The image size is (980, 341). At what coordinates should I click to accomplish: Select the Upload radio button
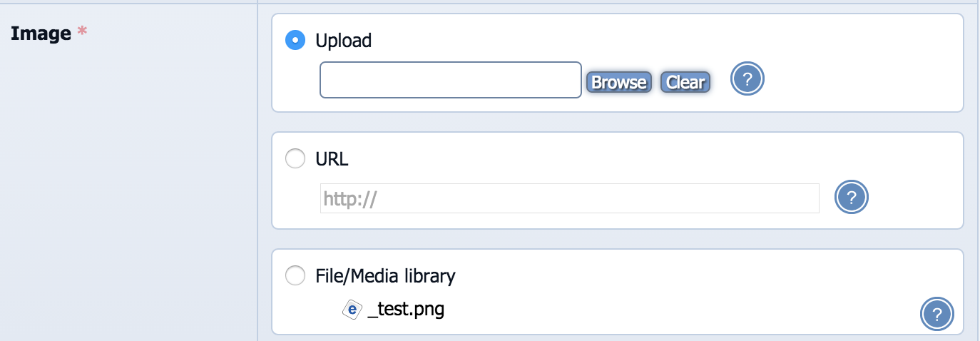(295, 41)
